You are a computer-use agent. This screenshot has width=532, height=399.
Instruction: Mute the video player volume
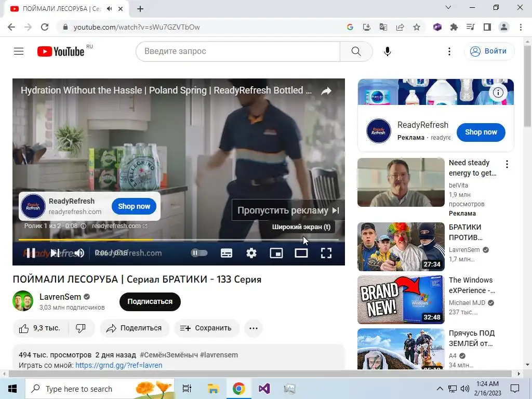pyautogui.click(x=79, y=253)
